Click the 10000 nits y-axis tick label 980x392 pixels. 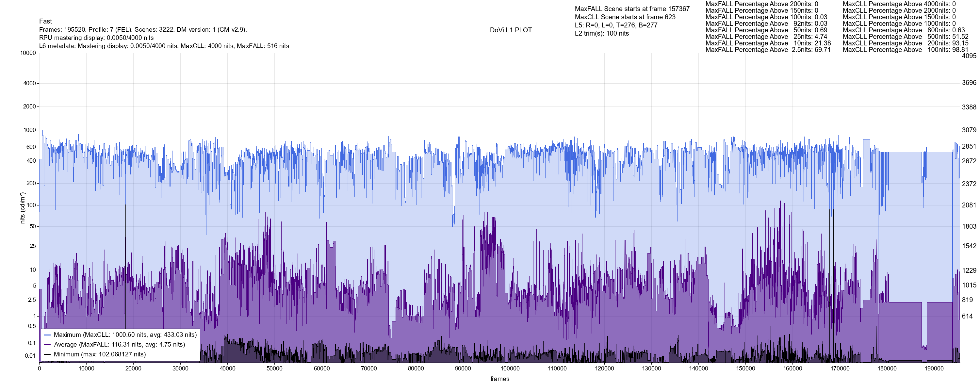[x=28, y=53]
